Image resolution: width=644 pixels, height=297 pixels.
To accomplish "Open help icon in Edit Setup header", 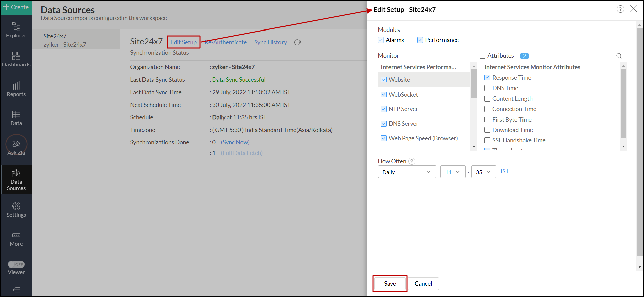I will point(620,9).
